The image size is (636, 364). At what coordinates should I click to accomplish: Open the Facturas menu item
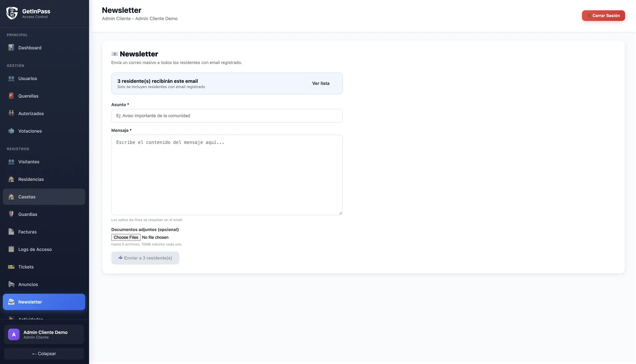pos(44,232)
